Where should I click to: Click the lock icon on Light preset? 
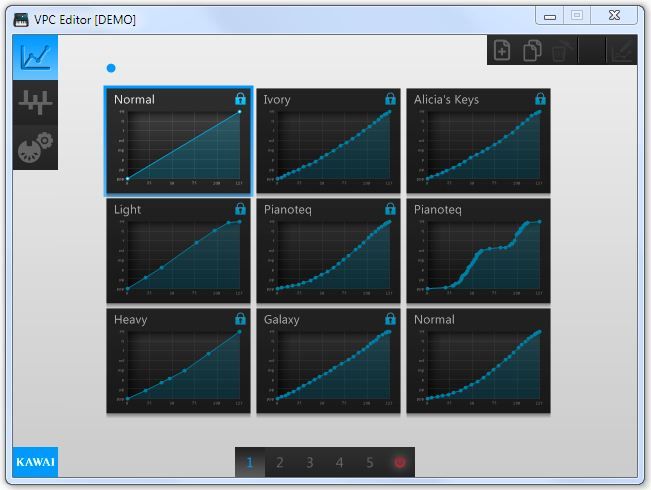tap(240, 209)
